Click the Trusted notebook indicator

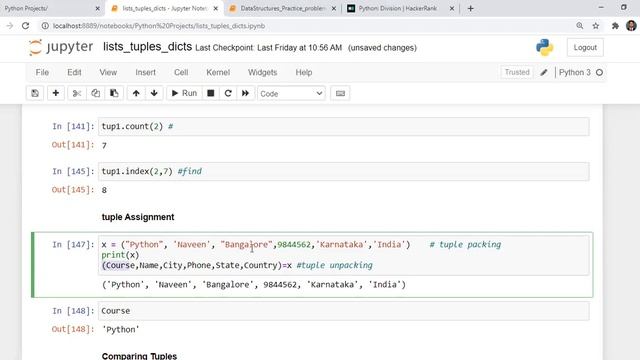coord(517,72)
